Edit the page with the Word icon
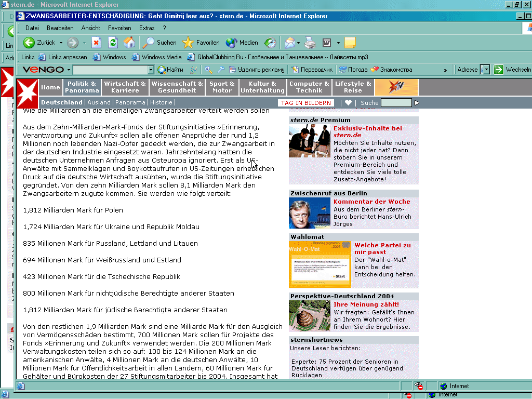Viewport: 532px width, 399px height. (327, 43)
